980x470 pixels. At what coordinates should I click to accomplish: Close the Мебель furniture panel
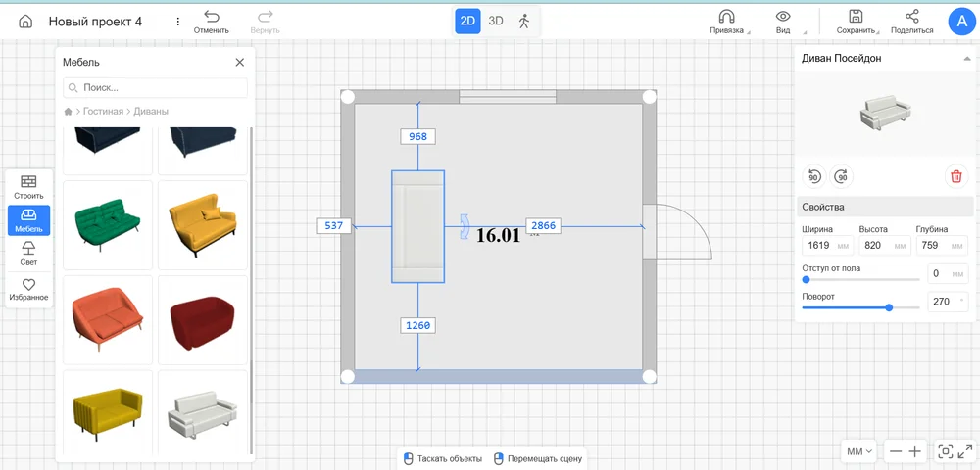tap(240, 63)
